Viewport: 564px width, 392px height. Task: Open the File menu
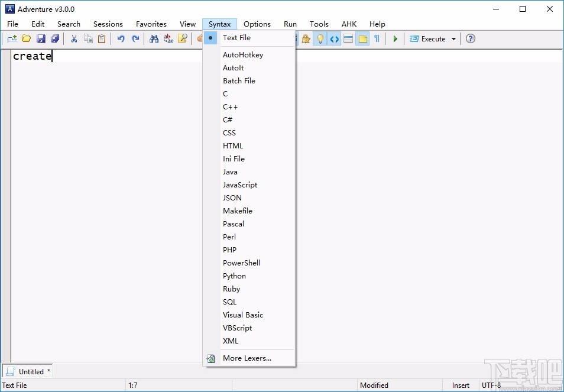click(12, 24)
